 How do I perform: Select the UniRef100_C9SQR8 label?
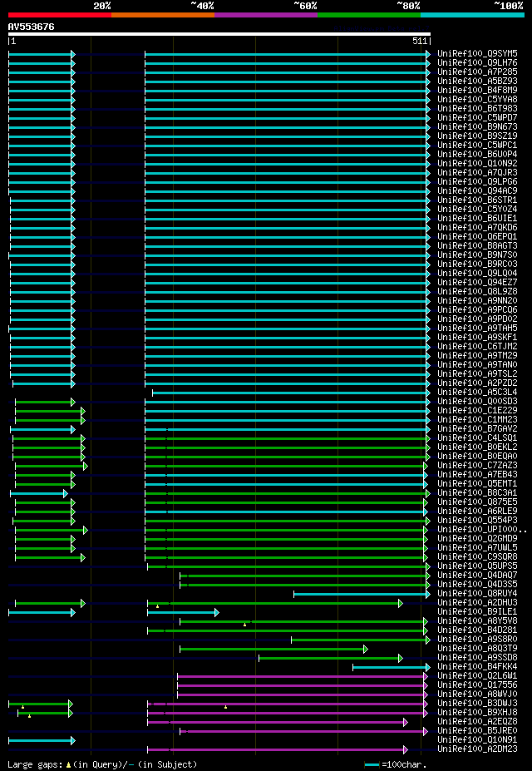[477, 557]
